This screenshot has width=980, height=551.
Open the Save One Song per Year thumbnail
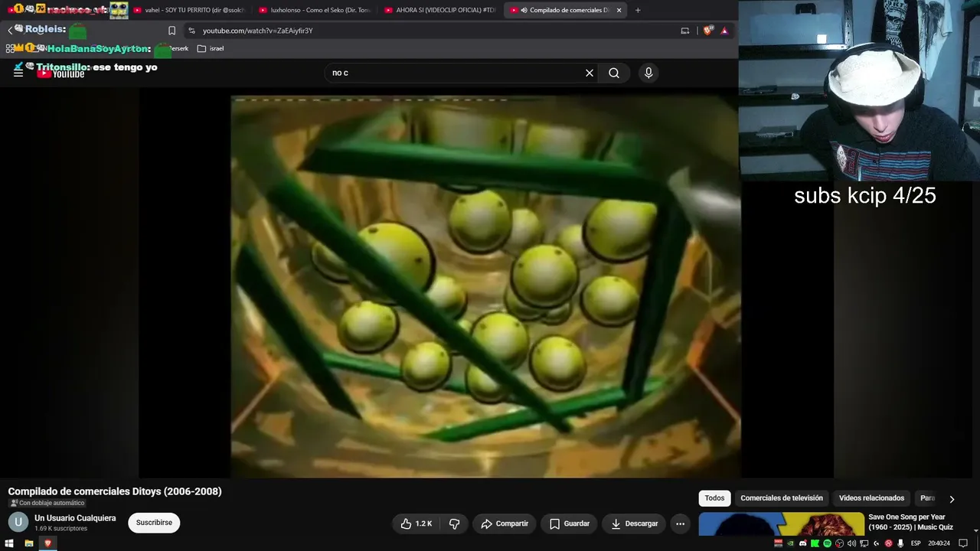click(x=781, y=523)
